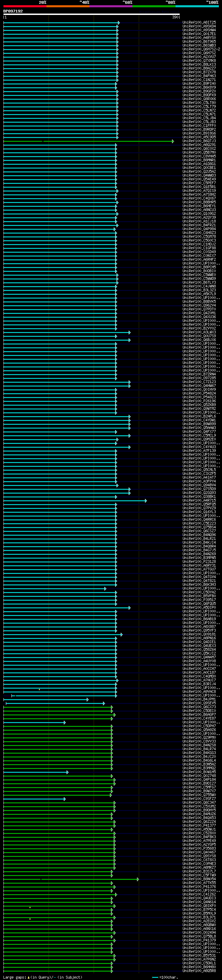Image resolution: width=222 pixels, height=980 pixels.
Task: Select label UniRef100_B6HEY1
Action: click(199, 206)
